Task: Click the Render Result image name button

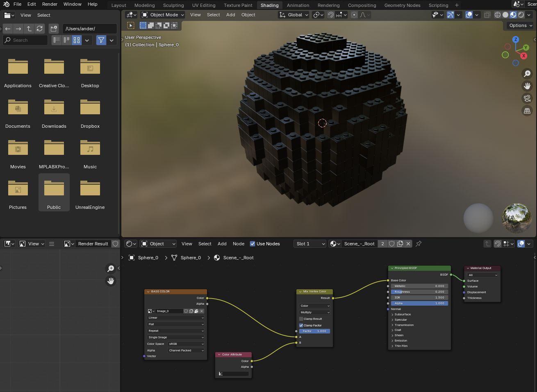Action: click(x=93, y=244)
